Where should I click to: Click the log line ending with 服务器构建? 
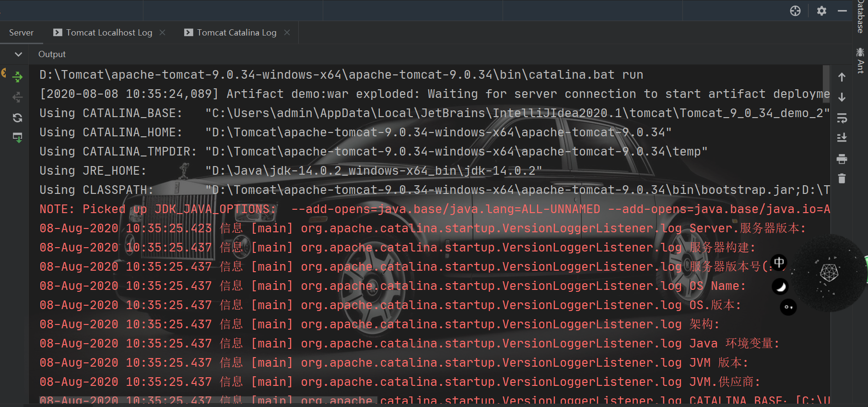pyautogui.click(x=398, y=248)
